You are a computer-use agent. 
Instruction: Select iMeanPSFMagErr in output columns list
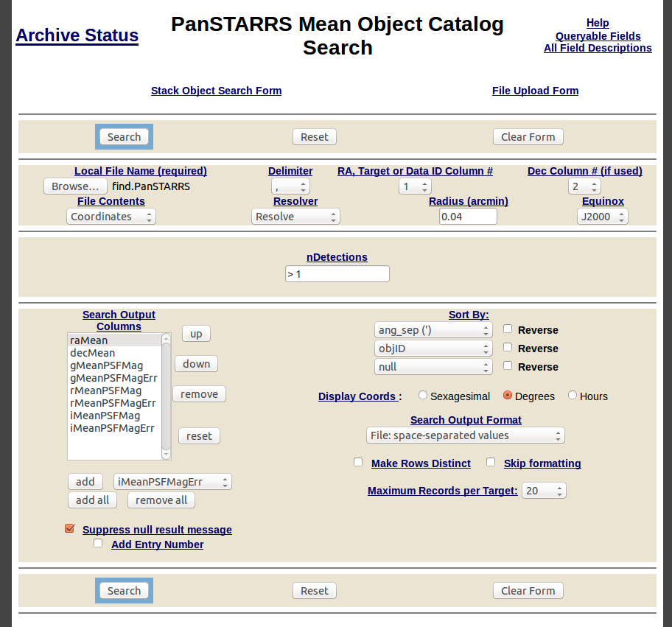pos(114,428)
